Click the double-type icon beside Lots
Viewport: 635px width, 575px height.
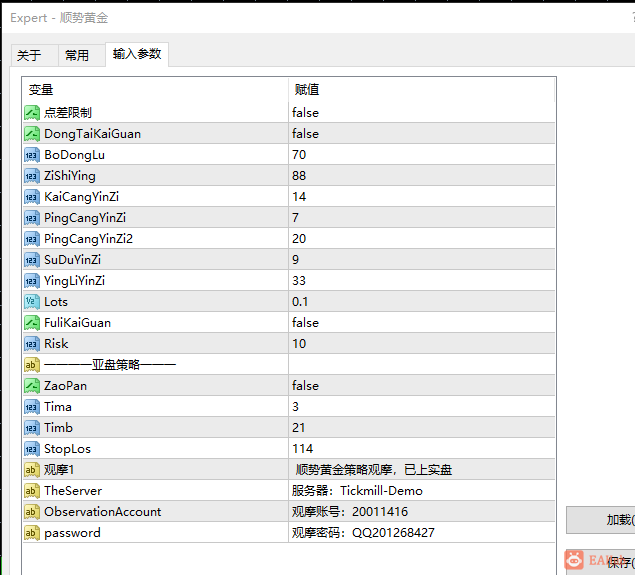tap(32, 302)
